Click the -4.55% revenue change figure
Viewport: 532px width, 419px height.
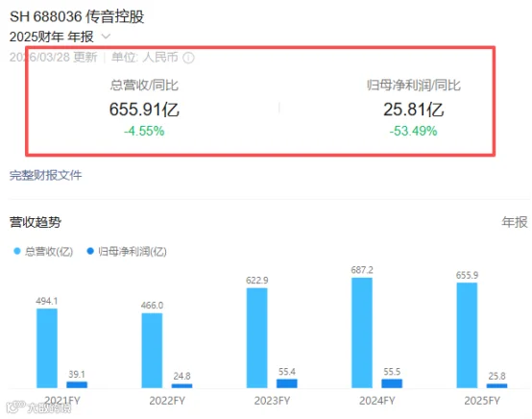point(144,131)
